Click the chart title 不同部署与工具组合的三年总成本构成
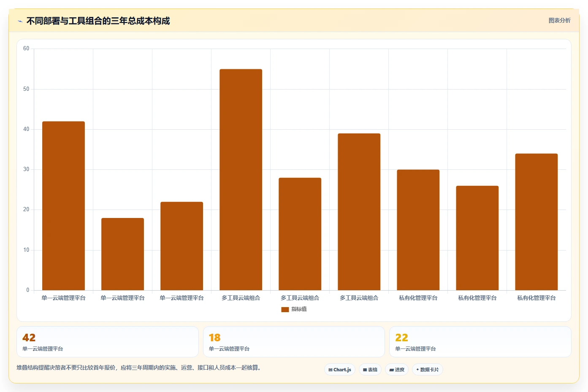588x392 pixels. pos(98,21)
